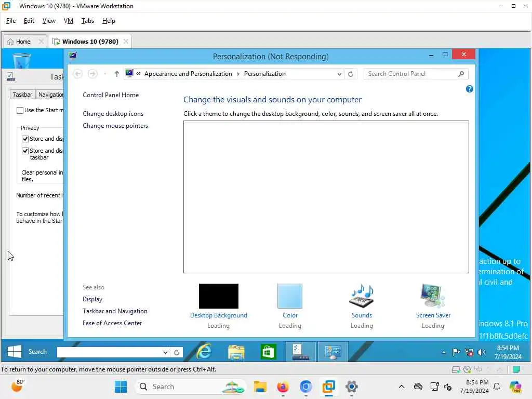Open VMware Workstation on host taskbar
532x399 pixels.
(x=328, y=387)
